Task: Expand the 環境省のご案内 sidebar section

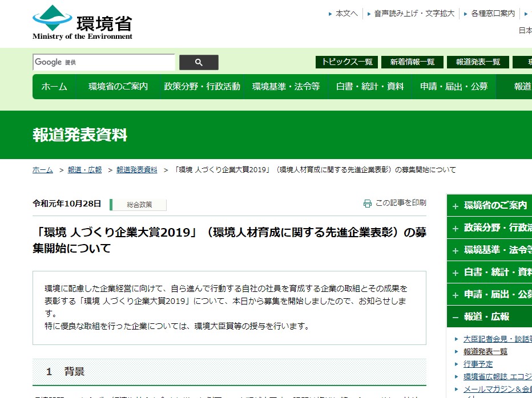Action: 455,206
